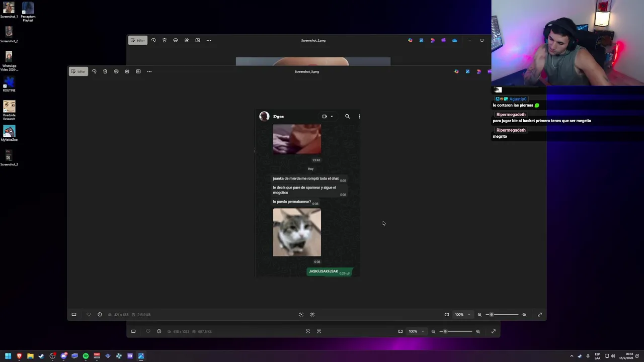Open Roadside Research desktop shortcut

click(9, 111)
